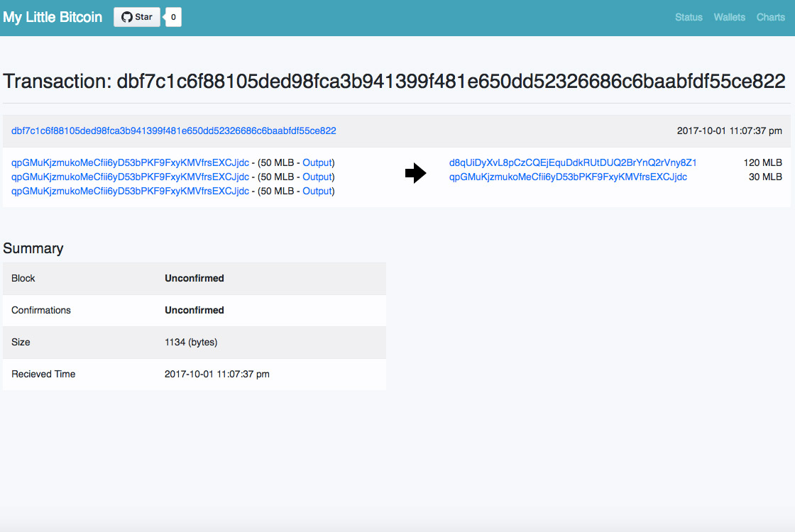The image size is (795, 532).
Task: Open the transaction hash link in the gray row
Action: pyautogui.click(x=173, y=131)
